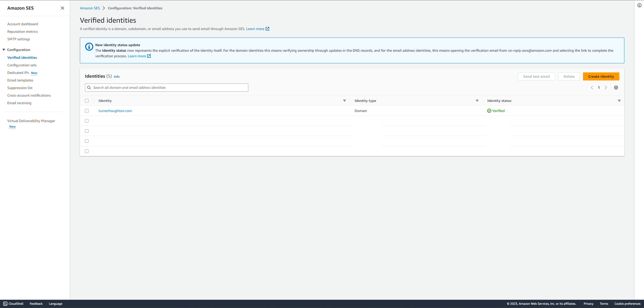The width and height of the screenshot is (644, 308).
Task: Click the info circle icon in status update banner
Action: tap(89, 47)
